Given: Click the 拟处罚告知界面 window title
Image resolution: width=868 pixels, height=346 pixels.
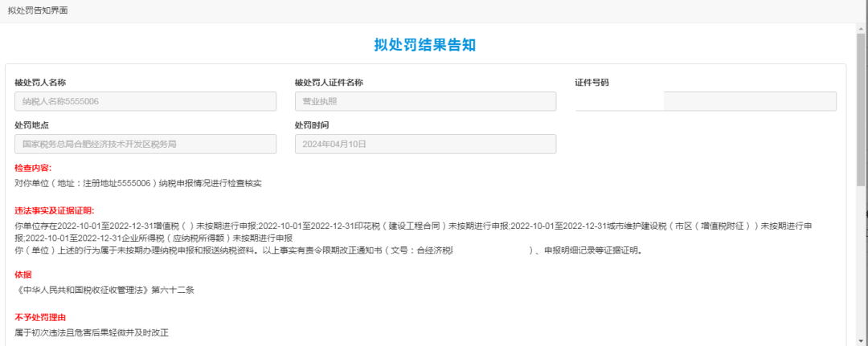Looking at the screenshot, I should coord(38,10).
